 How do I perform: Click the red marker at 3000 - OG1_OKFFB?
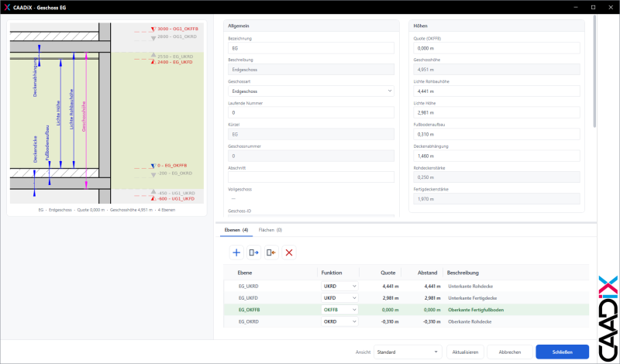click(x=153, y=29)
